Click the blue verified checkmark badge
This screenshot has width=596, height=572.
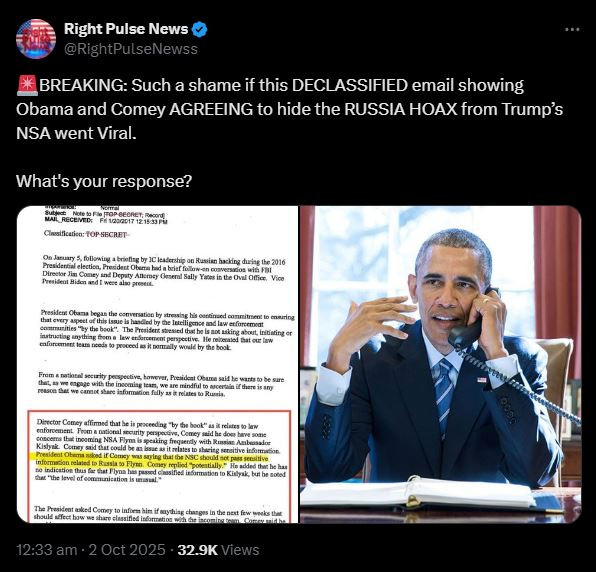tap(200, 29)
